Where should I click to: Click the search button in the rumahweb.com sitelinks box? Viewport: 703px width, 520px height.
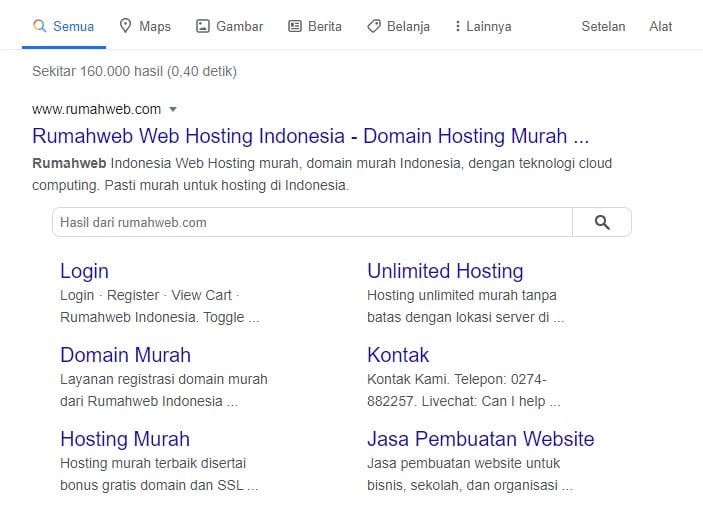pos(602,222)
